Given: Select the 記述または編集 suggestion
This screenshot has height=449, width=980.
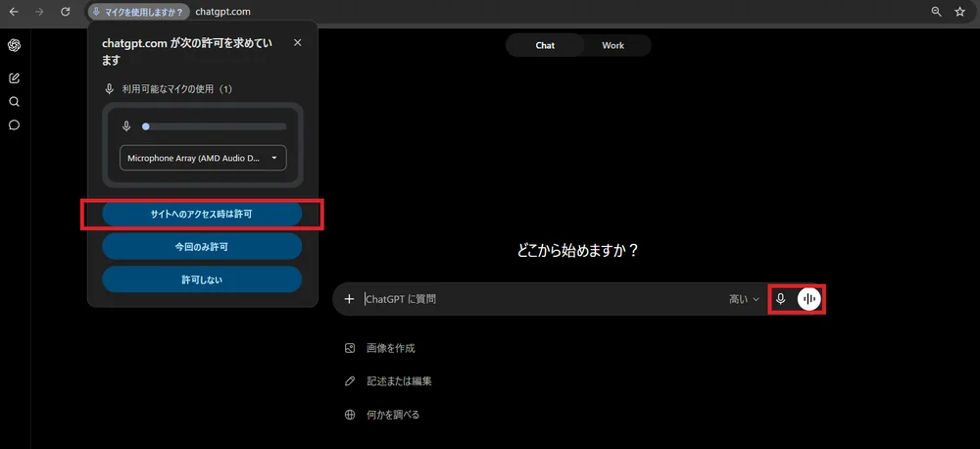Looking at the screenshot, I should (388, 380).
